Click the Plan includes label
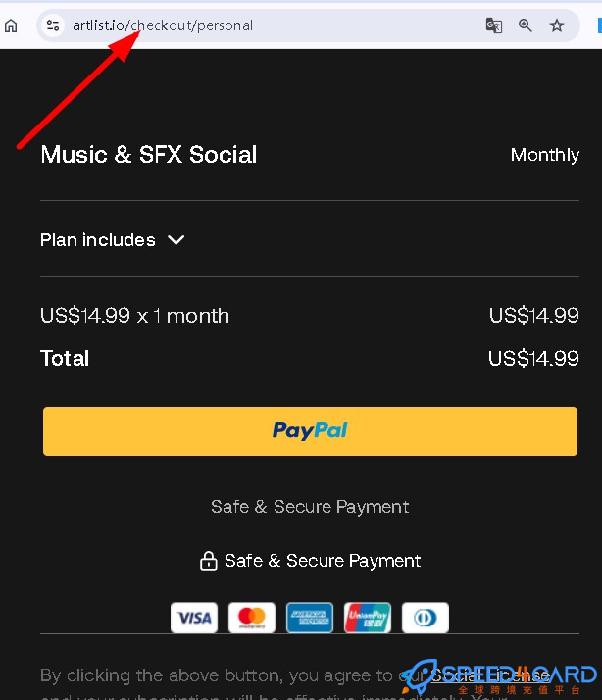This screenshot has width=602, height=700. tap(98, 239)
